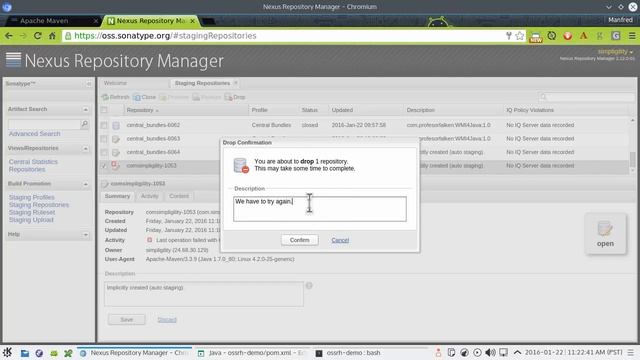Click the artifact search magnifier icon
This screenshot has height=360, width=640.
[84, 124]
